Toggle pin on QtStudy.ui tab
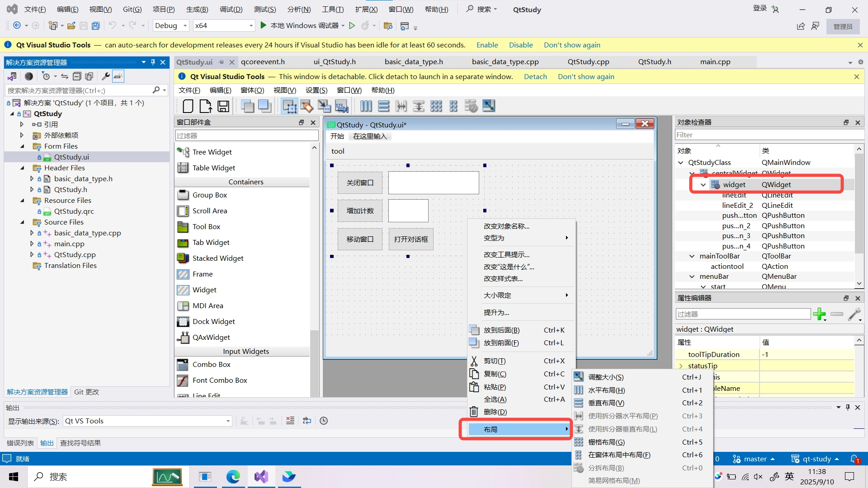This screenshot has height=488, width=868. 222,62
